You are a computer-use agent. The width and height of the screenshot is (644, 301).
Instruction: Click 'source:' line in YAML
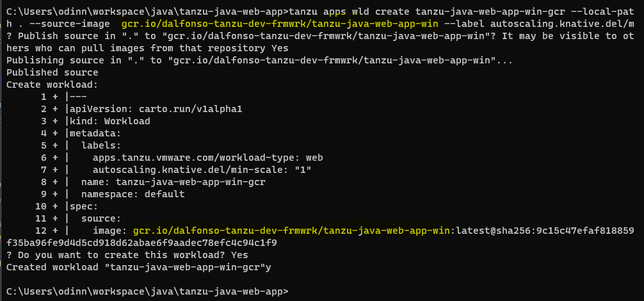101,218
